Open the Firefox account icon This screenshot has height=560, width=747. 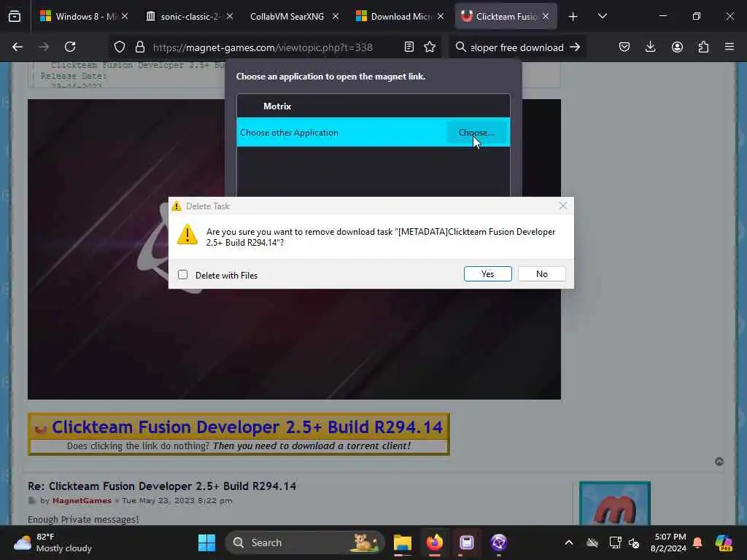[677, 47]
